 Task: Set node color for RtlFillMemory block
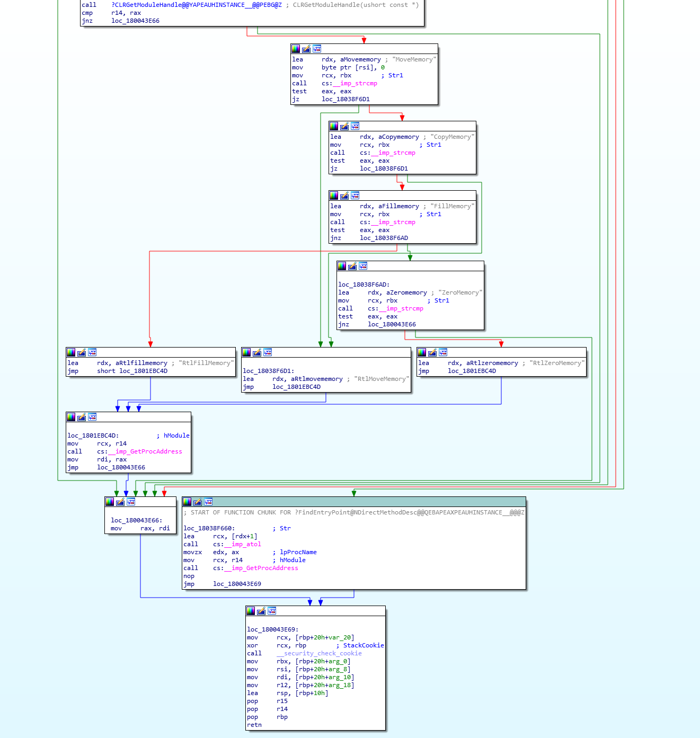tap(71, 352)
